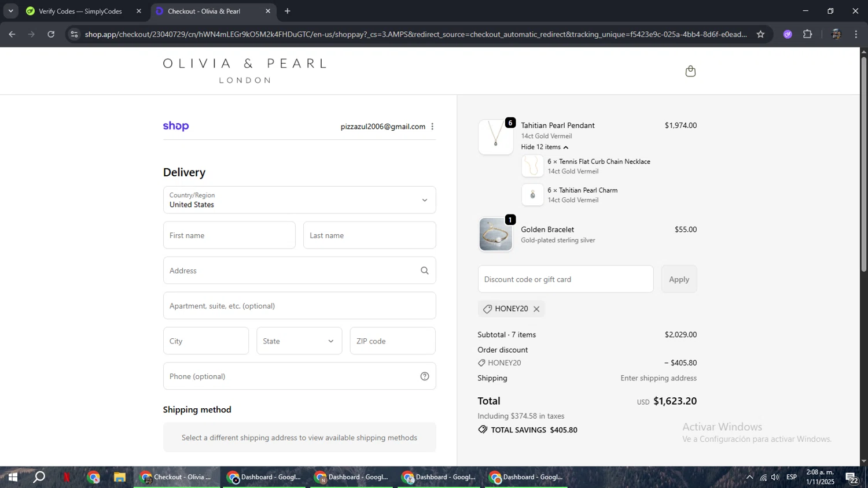Open Windows Start menu
The height and width of the screenshot is (488, 868).
pyautogui.click(x=12, y=478)
